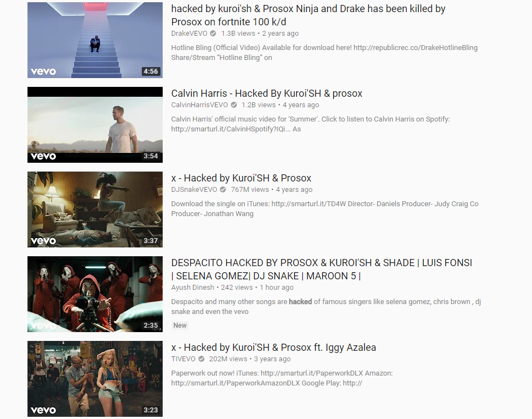
Task: Click the 3:37 duration badge
Action: (x=151, y=241)
